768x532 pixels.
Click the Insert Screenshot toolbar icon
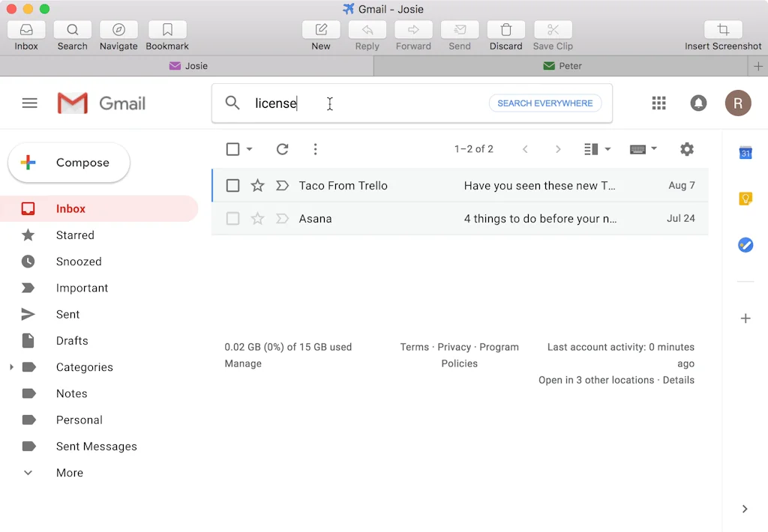point(722,30)
